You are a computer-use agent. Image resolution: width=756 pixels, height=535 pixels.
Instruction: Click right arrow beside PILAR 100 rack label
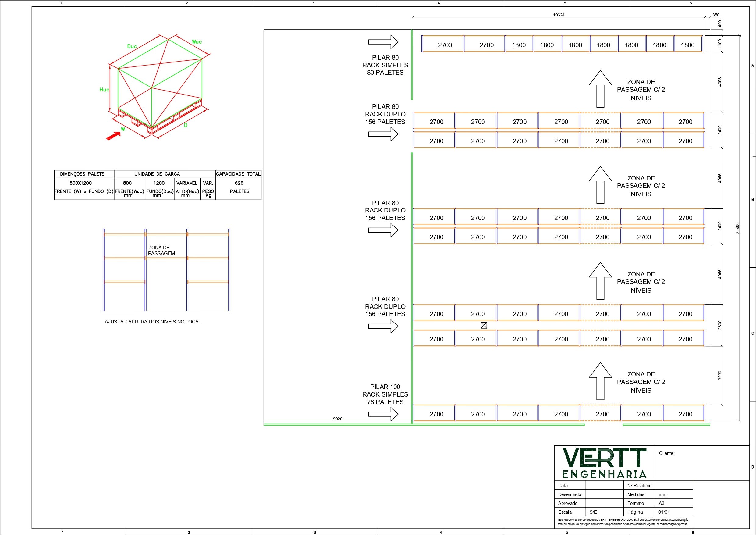[383, 414]
